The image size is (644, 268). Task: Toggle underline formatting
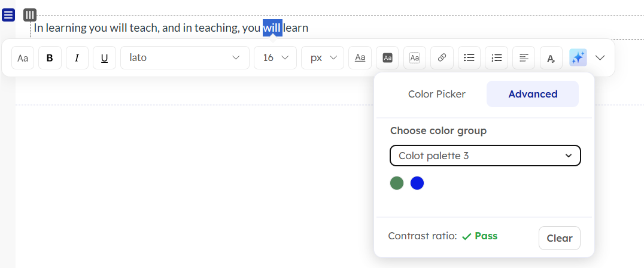pyautogui.click(x=105, y=58)
